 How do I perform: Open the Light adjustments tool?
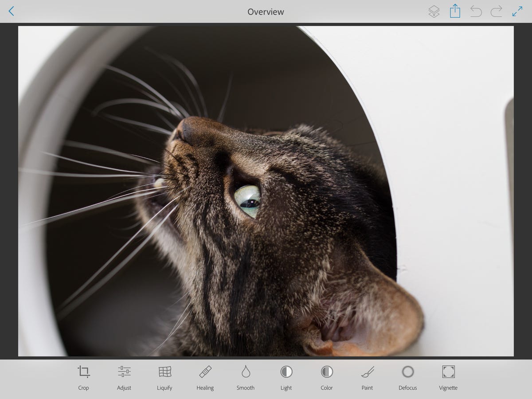click(286, 377)
